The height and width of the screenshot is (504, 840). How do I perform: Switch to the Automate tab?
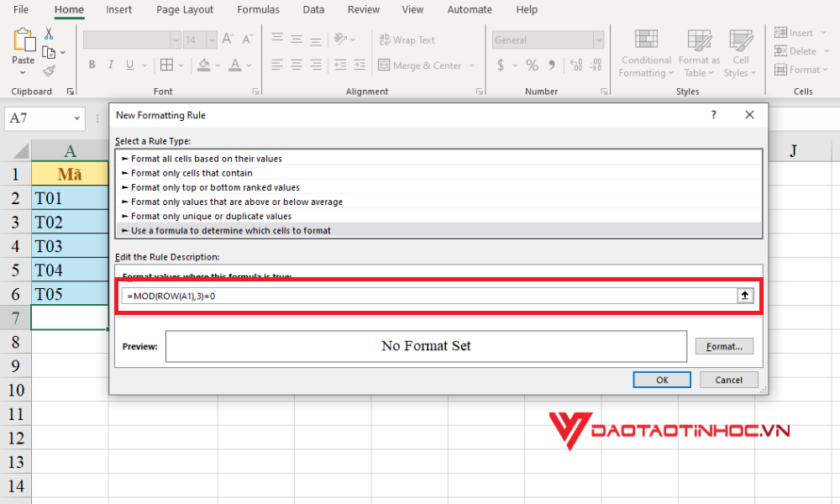pos(470,9)
